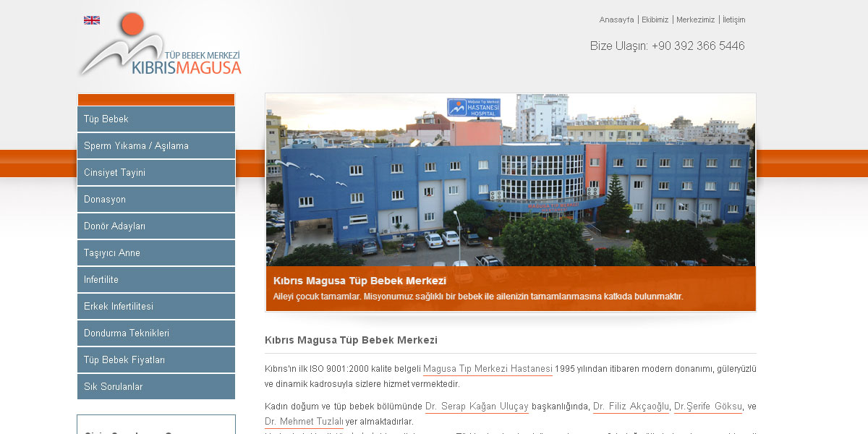This screenshot has width=868, height=434.
Task: Select Dondurma Teknikleri in the sidebar
Action: (x=156, y=333)
